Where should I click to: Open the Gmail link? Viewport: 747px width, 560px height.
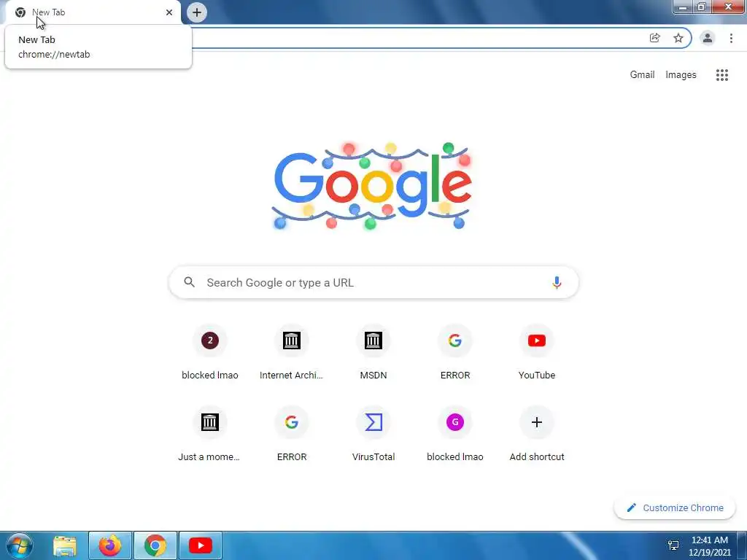click(642, 75)
